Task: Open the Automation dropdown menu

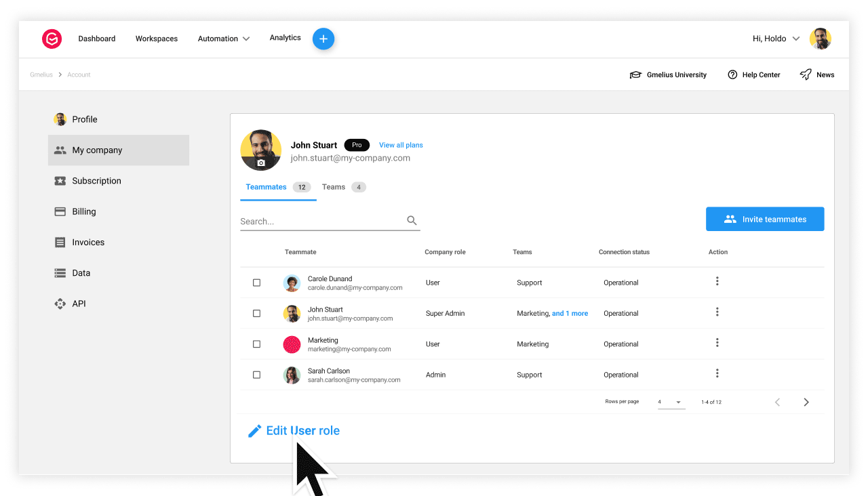Action: click(x=223, y=39)
